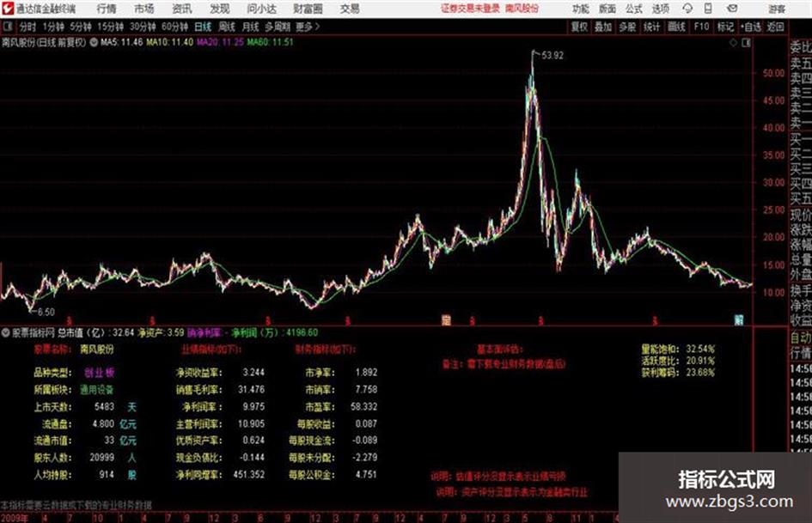The width and height of the screenshot is (812, 523).
Task: Open the 资讯 menu
Action: pos(182,9)
